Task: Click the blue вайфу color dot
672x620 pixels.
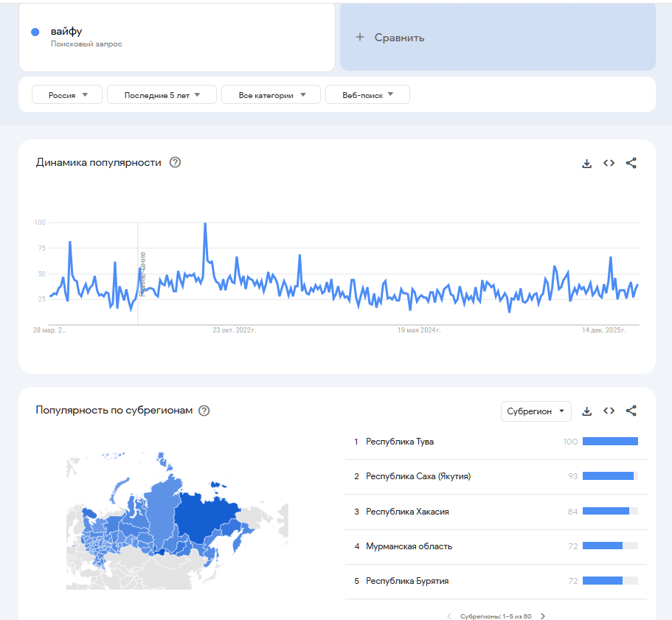Action: [x=35, y=32]
